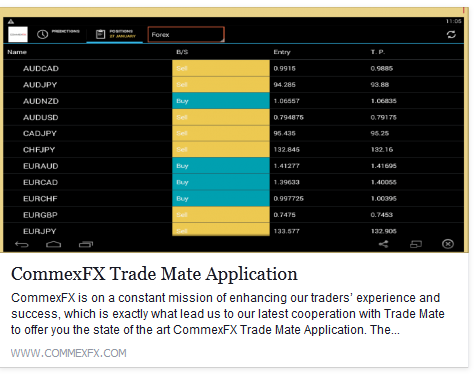The width and height of the screenshot is (474, 375).
Task: Tap the refresh icon in the app header
Action: (x=451, y=34)
